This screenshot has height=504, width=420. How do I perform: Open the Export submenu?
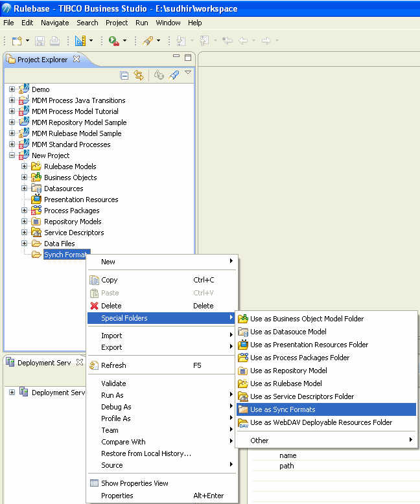click(163, 347)
